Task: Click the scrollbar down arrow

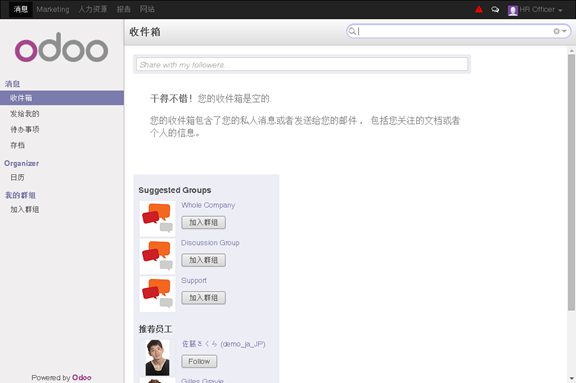Action: 571,378
